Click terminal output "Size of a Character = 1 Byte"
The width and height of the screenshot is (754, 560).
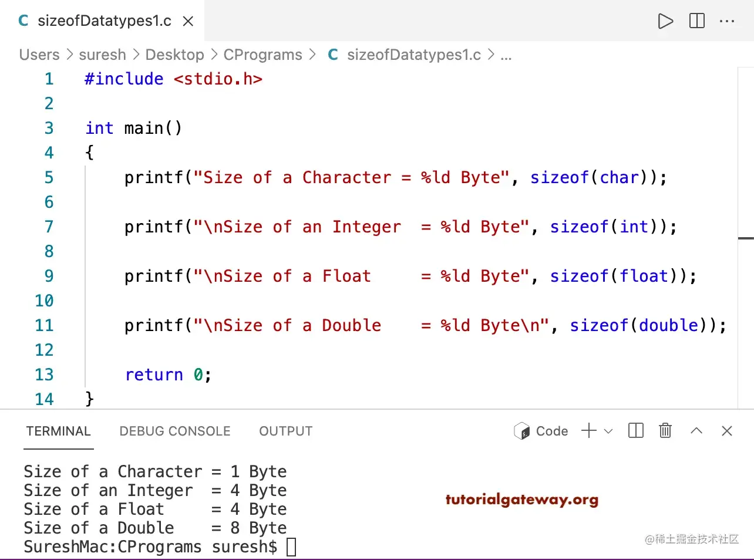click(155, 471)
